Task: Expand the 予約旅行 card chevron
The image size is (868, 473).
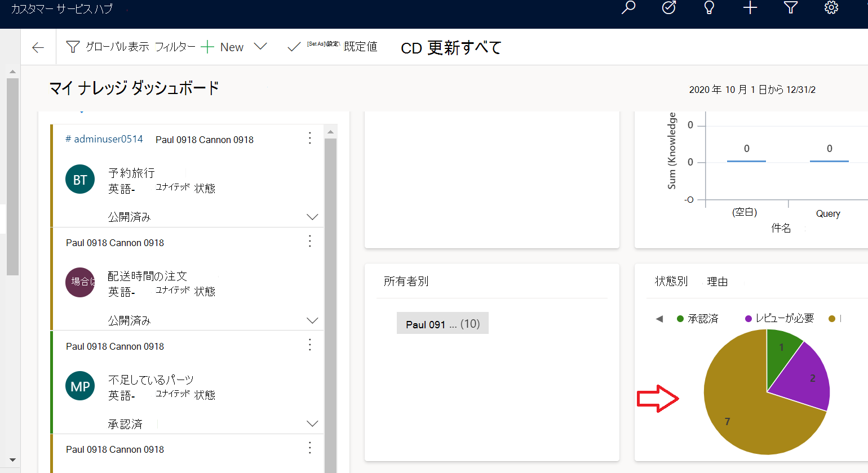Action: tap(312, 217)
